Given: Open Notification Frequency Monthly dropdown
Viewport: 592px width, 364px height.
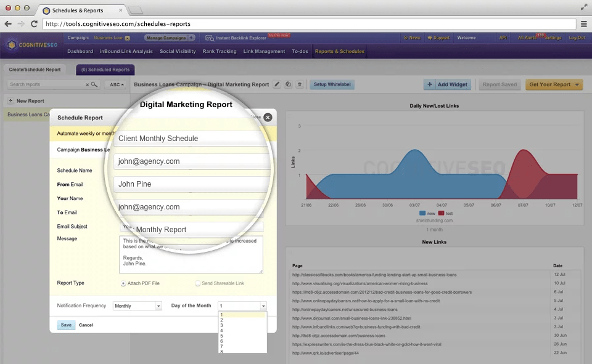Looking at the screenshot, I should click(x=138, y=306).
